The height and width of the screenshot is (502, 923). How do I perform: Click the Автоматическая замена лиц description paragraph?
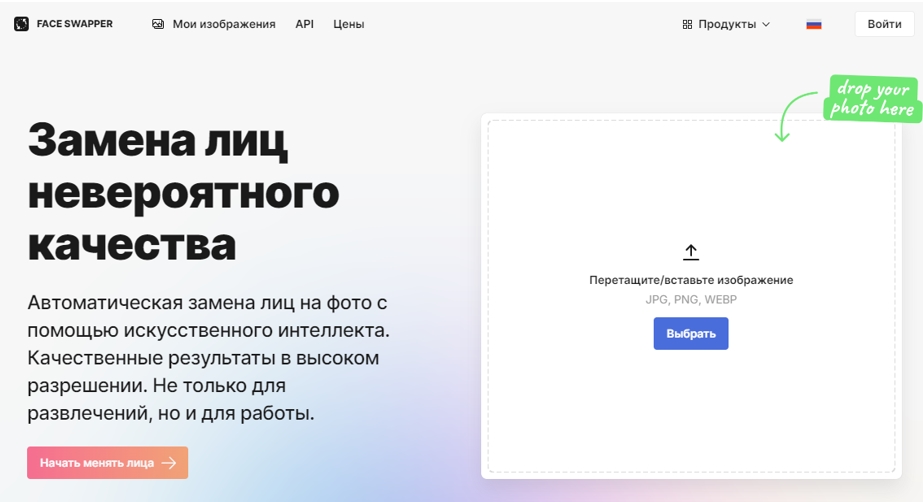coord(208,358)
